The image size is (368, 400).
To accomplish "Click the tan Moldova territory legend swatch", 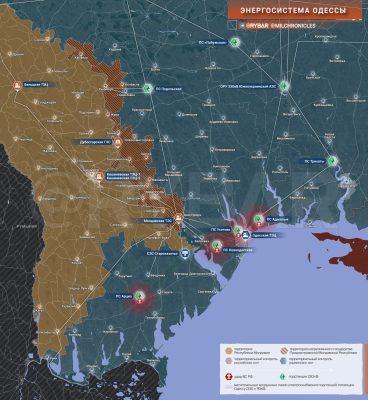I will coord(229,351).
